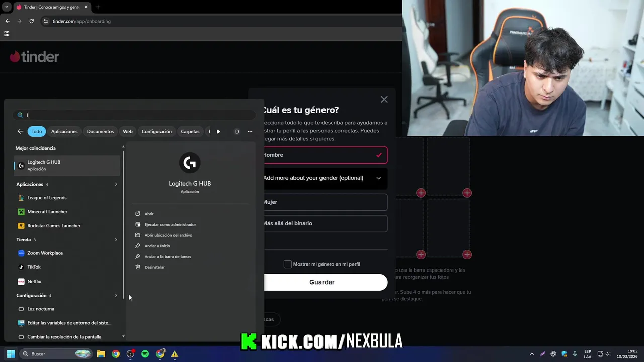Click back arrow in search panel
The height and width of the screenshot is (362, 644).
(x=20, y=131)
